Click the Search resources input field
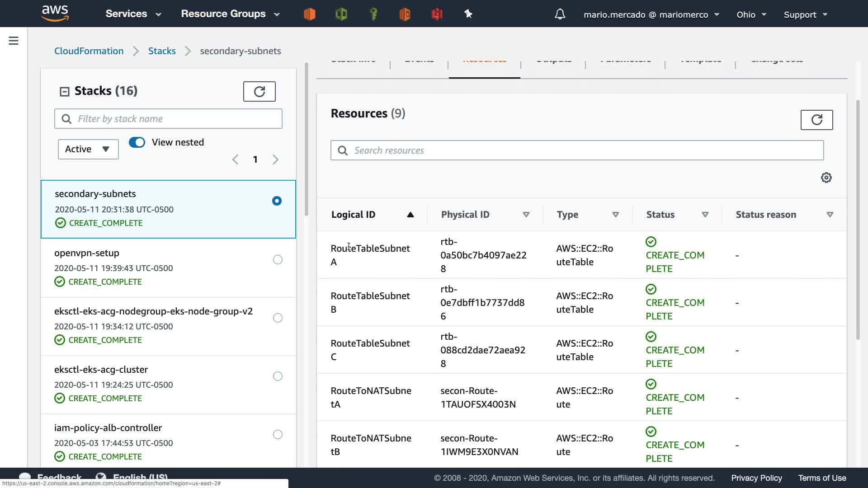The height and width of the screenshot is (488, 868). click(x=577, y=150)
